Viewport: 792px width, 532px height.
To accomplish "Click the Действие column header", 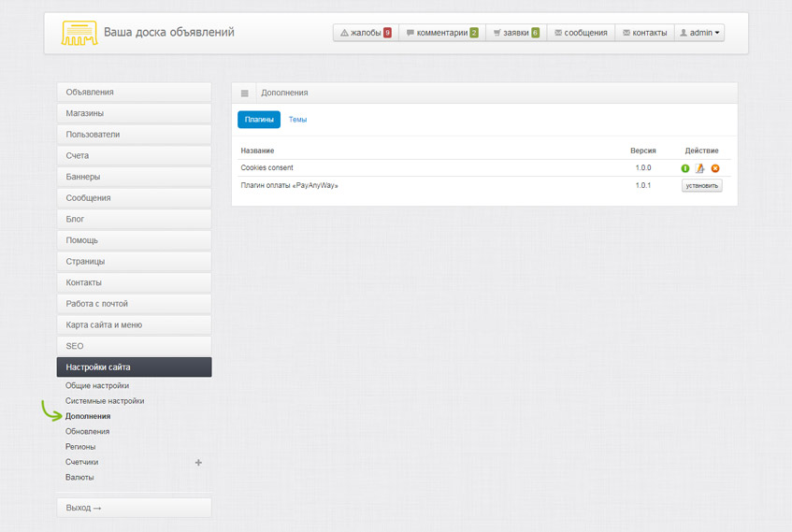I will (701, 151).
